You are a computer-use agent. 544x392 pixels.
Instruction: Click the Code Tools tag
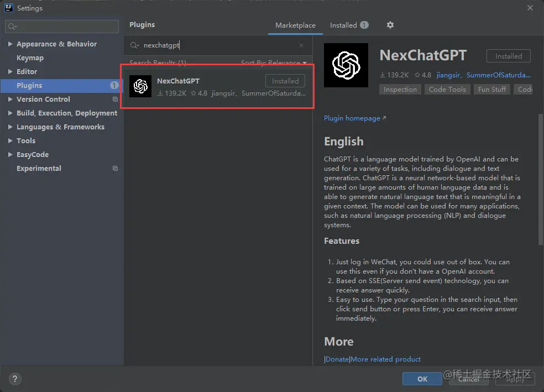click(x=447, y=90)
